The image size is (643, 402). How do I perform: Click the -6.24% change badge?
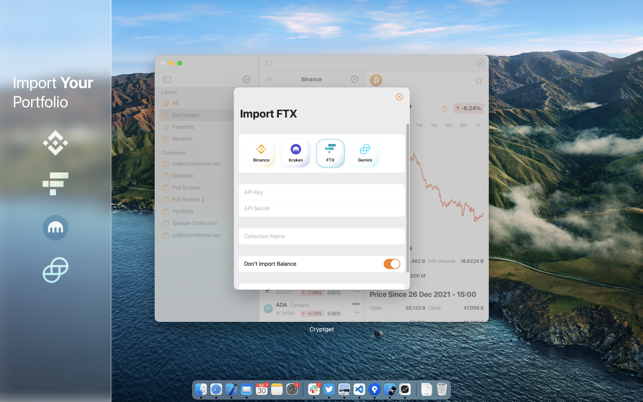click(x=468, y=108)
